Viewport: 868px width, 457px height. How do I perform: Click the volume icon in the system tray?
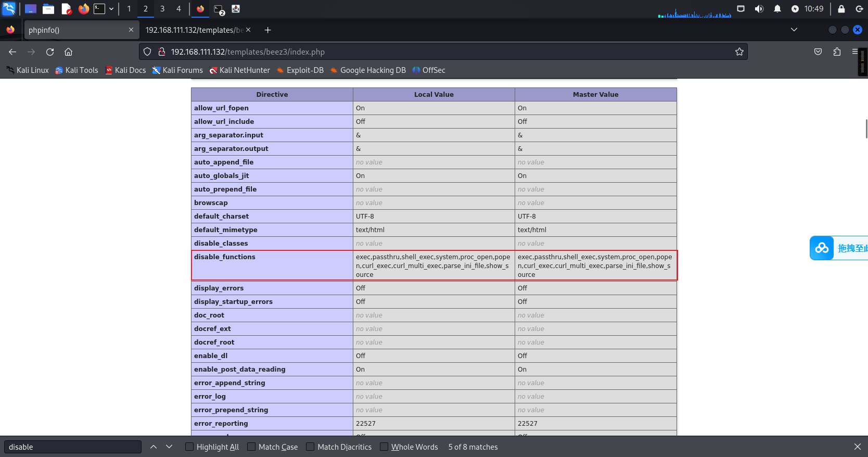coord(759,9)
